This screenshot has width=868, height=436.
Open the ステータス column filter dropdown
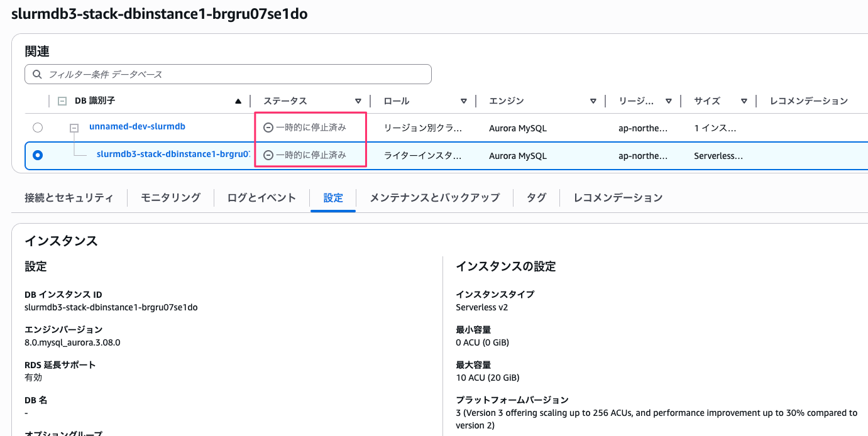(358, 101)
